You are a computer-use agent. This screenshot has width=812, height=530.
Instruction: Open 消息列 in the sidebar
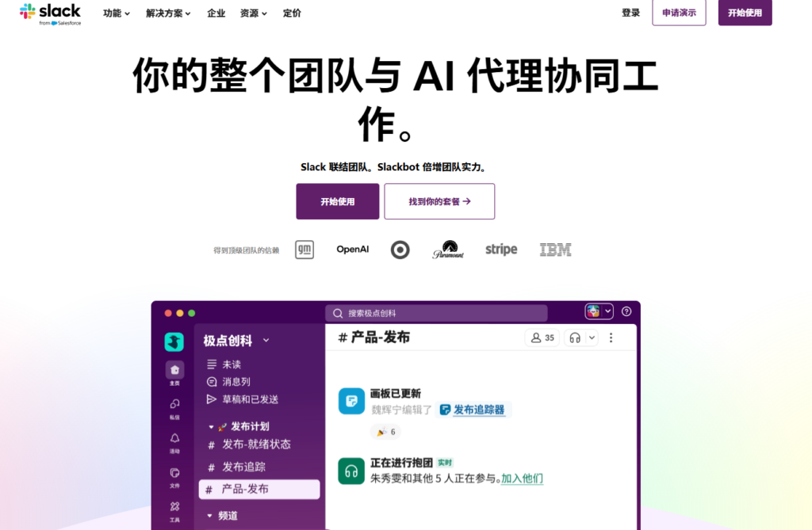(228, 382)
